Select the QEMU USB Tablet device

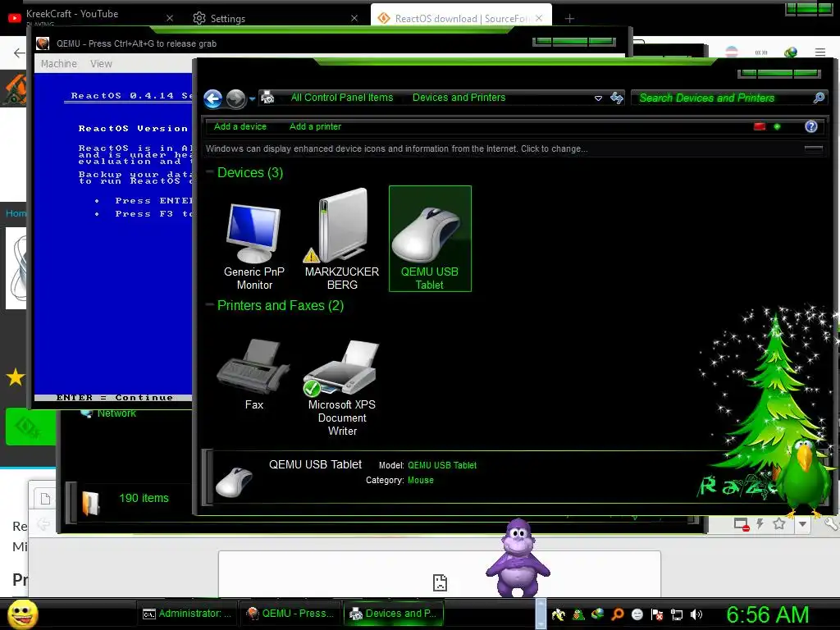click(430, 239)
